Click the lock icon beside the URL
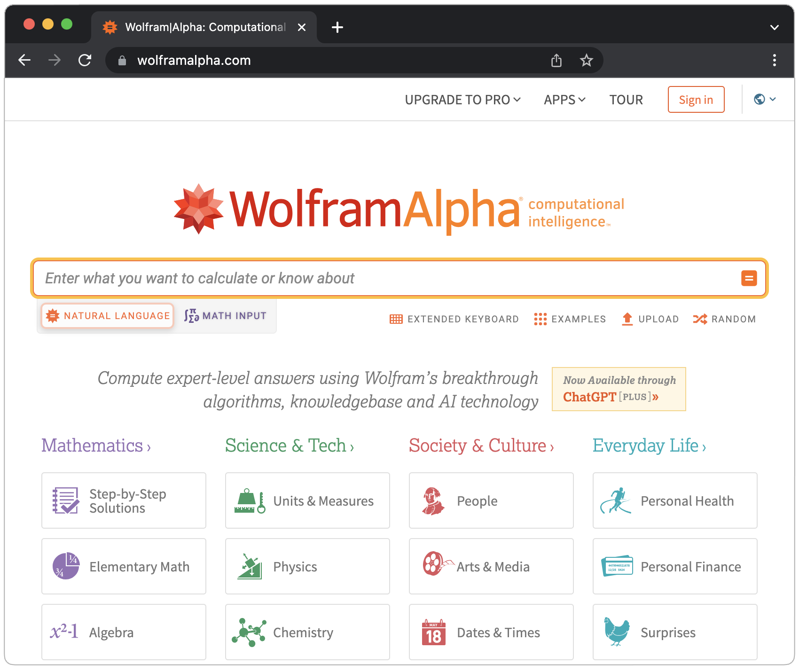 [122, 61]
